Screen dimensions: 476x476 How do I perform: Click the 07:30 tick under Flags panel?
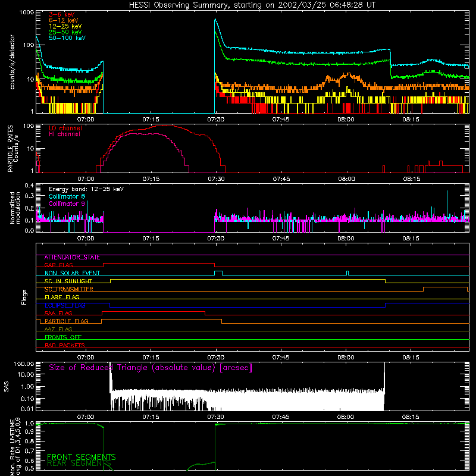click(x=216, y=358)
